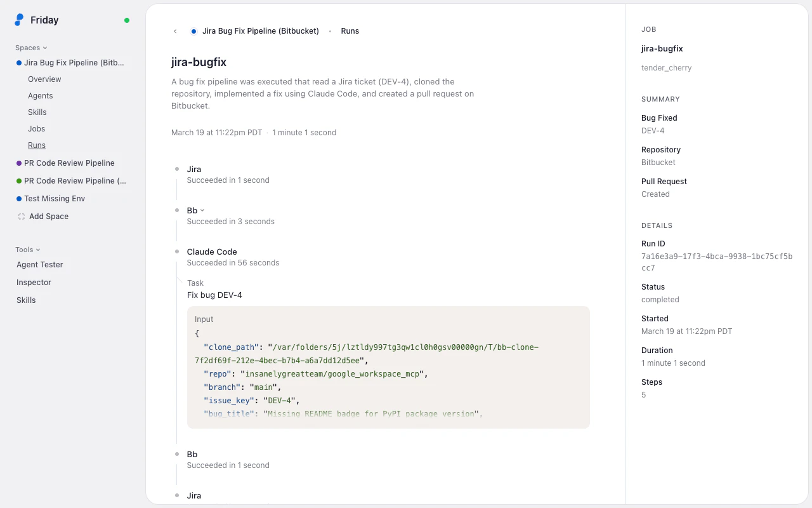
Task: Open the Agents page
Action: point(41,96)
